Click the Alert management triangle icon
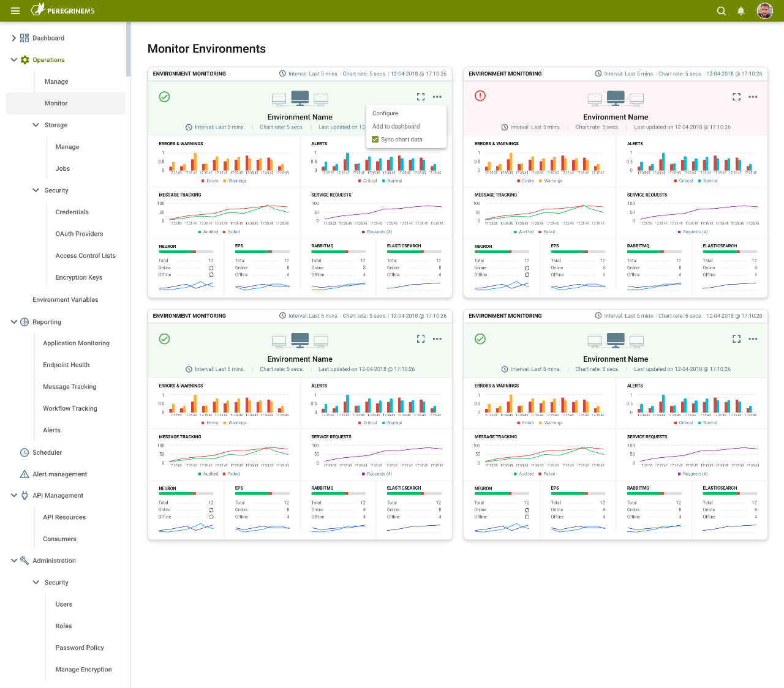The width and height of the screenshot is (784, 688). point(24,474)
